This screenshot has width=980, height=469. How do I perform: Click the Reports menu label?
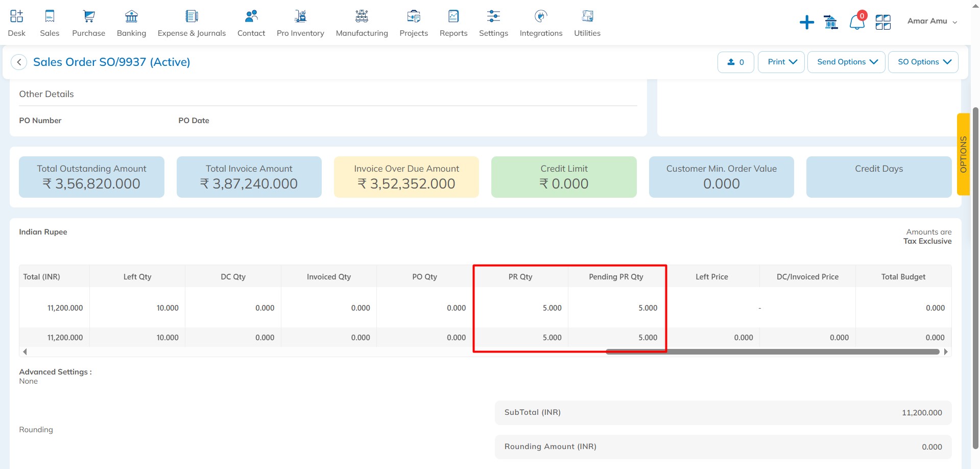(453, 33)
